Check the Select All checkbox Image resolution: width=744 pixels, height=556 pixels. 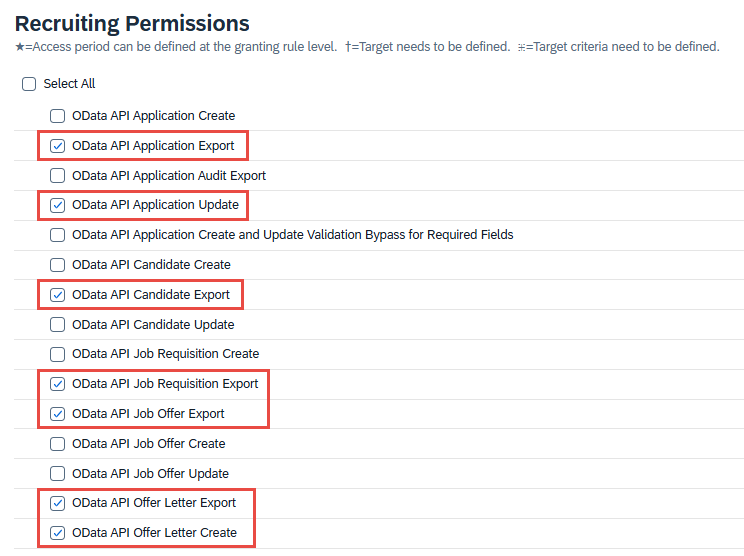click(29, 85)
